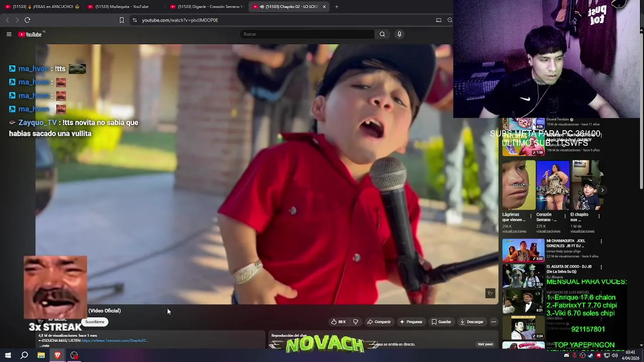Open the YouTube hamburger guide menu
This screenshot has height=362, width=644.
[9, 34]
